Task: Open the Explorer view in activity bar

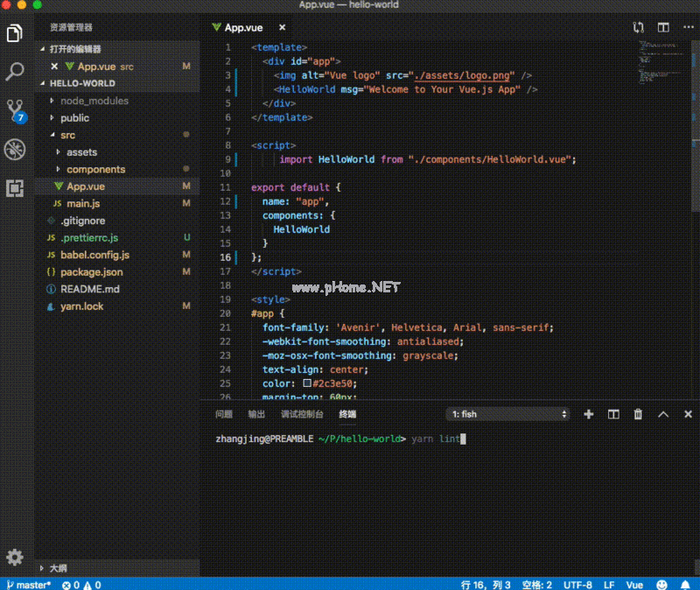Action: click(15, 33)
